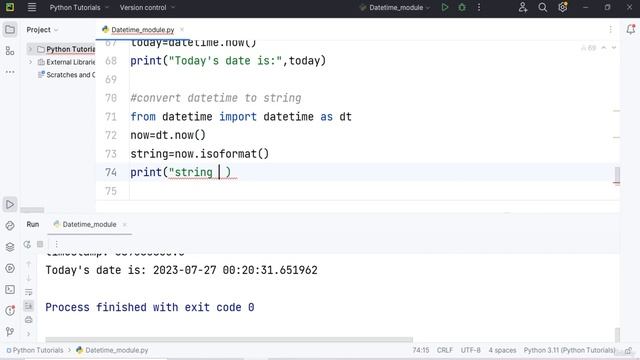This screenshot has height=360, width=640.
Task: Expand the Python Tutorials project folder
Action: click(30, 49)
